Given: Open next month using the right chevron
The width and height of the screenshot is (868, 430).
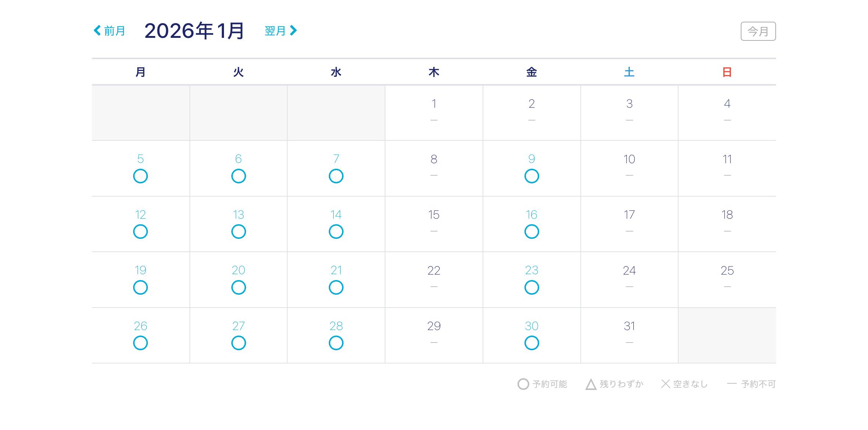Looking at the screenshot, I should pos(293,30).
